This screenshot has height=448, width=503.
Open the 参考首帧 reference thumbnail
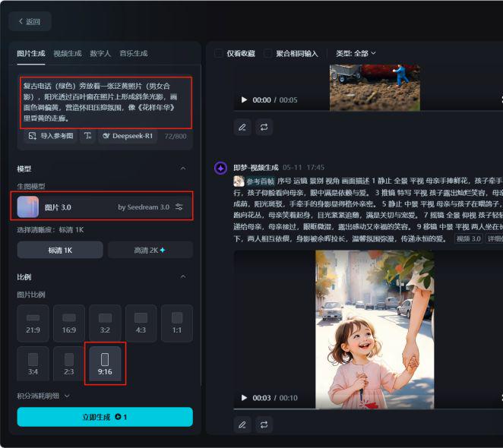[239, 181]
